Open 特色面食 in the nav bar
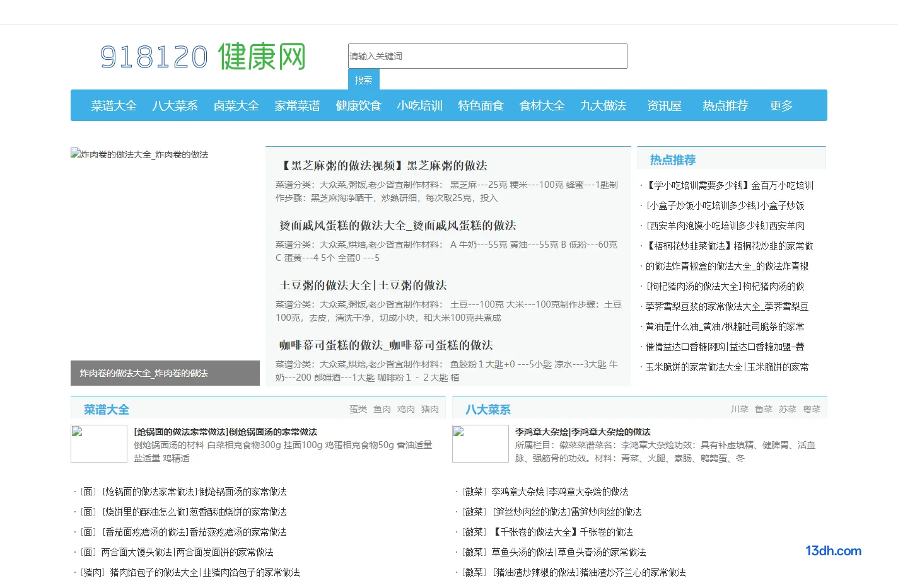Viewport: 898px width, 588px height. [481, 106]
